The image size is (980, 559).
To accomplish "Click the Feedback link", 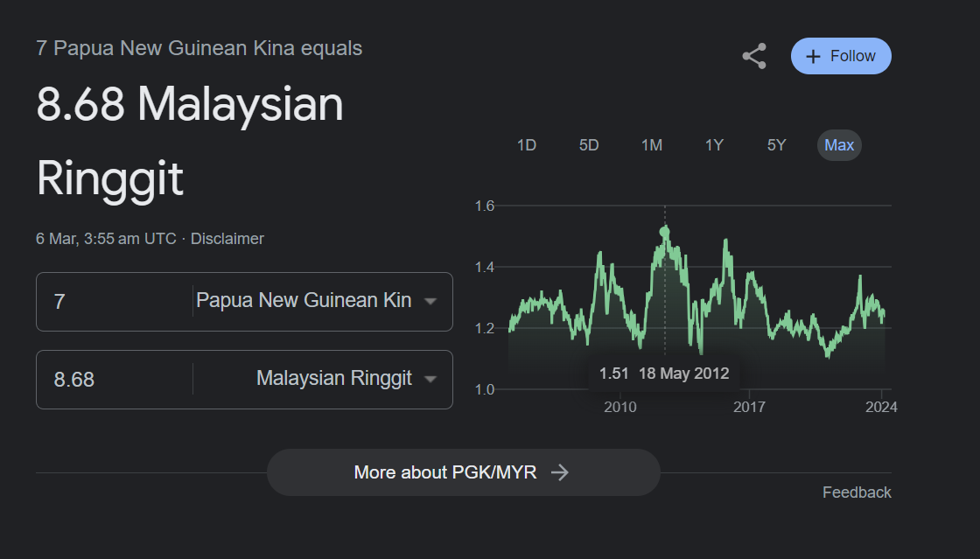I will [857, 493].
